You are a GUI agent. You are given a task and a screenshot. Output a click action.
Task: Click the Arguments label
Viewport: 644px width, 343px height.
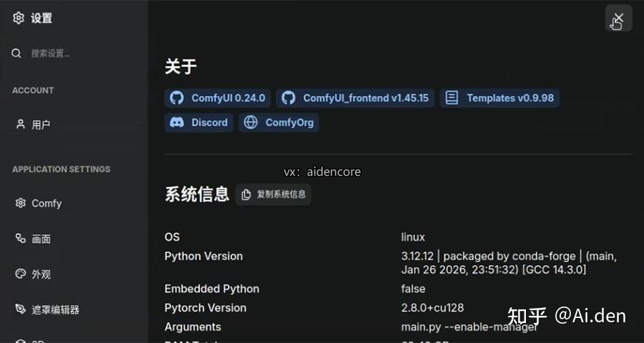[193, 327]
